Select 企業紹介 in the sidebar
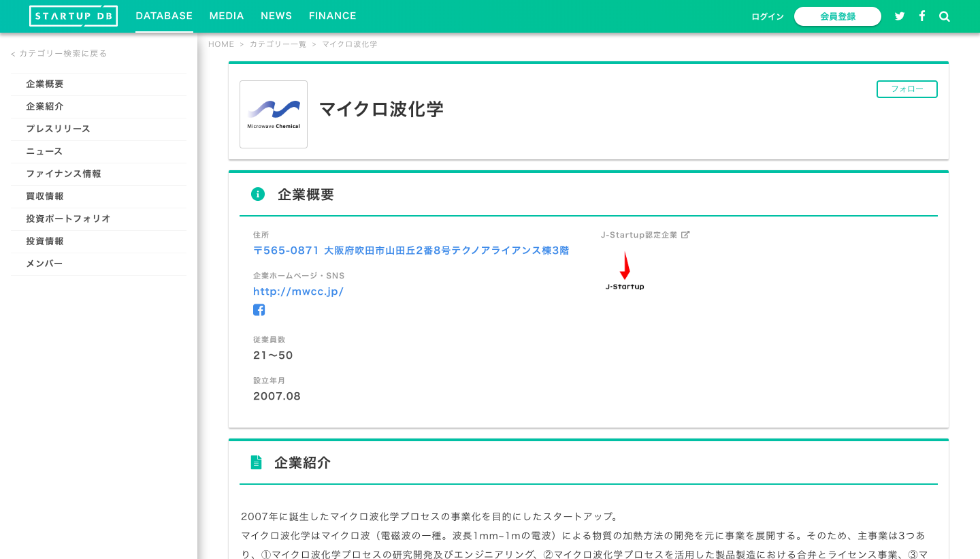Screen dimensions: 980x559 pos(99,107)
